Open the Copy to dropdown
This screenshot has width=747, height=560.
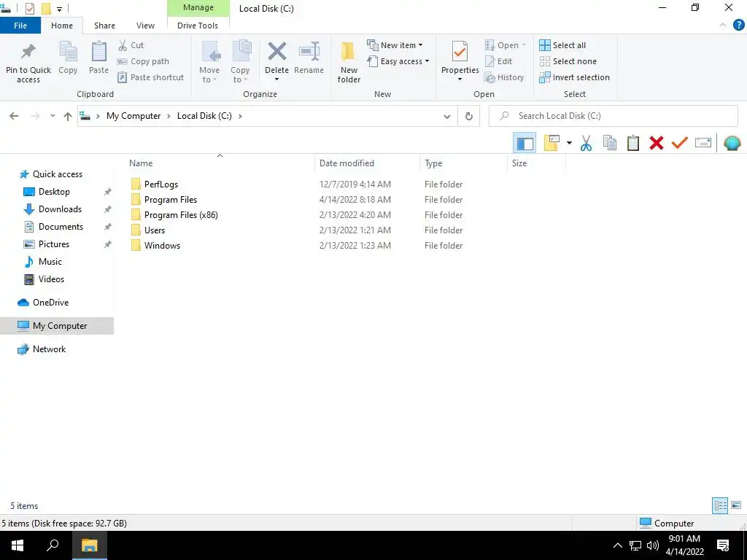[240, 62]
